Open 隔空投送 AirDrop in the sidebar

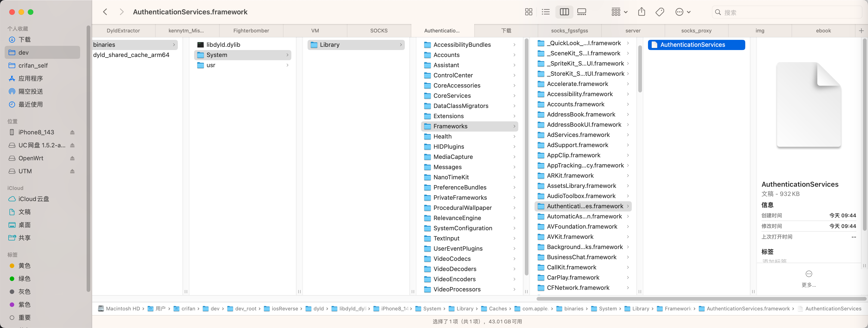42,92
